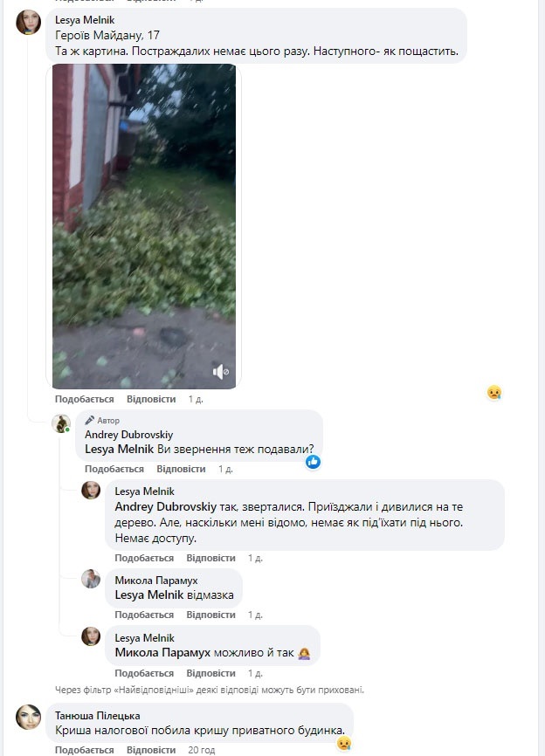The height and width of the screenshot is (756, 545).
Task: Reply to Танюша Пілецька's comment
Action: [x=151, y=750]
